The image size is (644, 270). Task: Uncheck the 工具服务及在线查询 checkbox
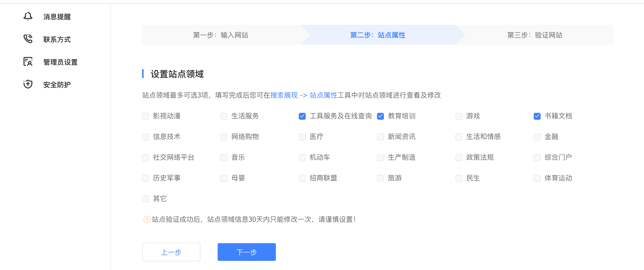tap(302, 116)
